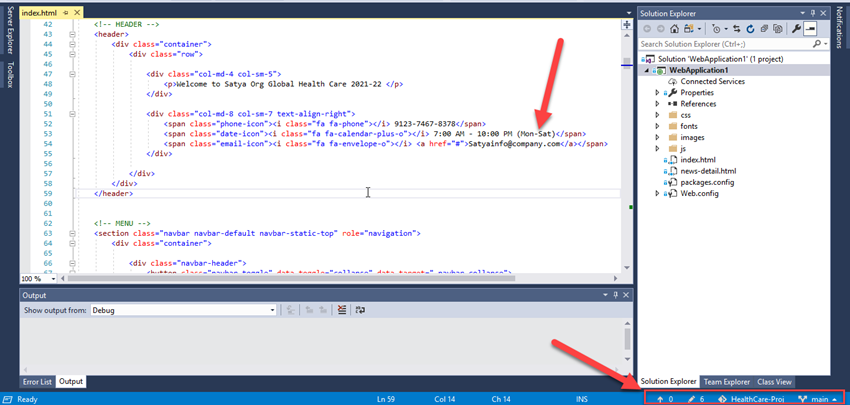
Task: Open the Pending Changes Filter clock icon
Action: [x=716, y=28]
